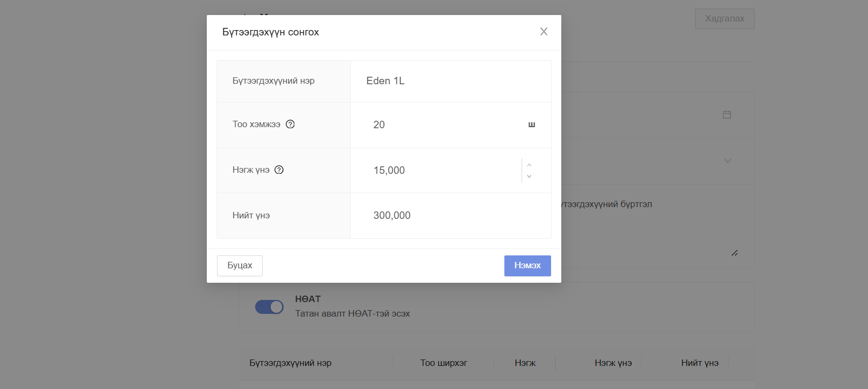The width and height of the screenshot is (868, 389).
Task: Click the Бүтээгдэхүүний нэр table column header
Action: click(x=290, y=363)
